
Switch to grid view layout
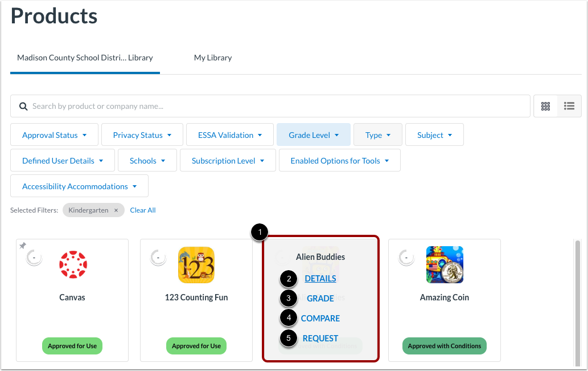point(545,106)
